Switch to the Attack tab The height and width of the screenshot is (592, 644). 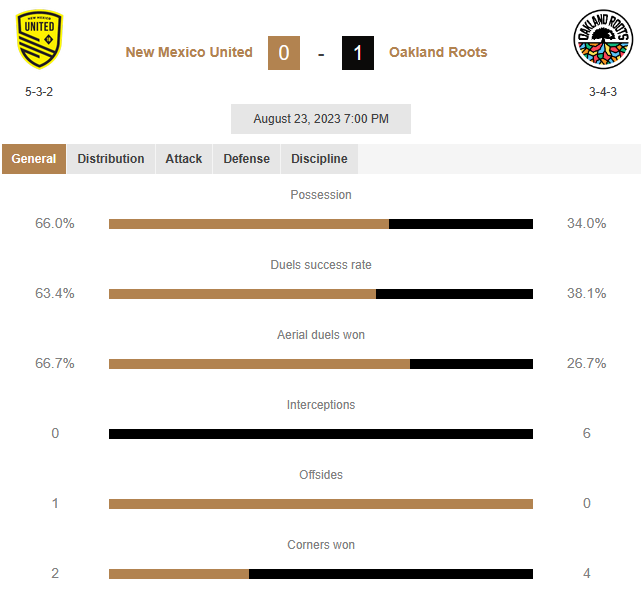pos(184,159)
